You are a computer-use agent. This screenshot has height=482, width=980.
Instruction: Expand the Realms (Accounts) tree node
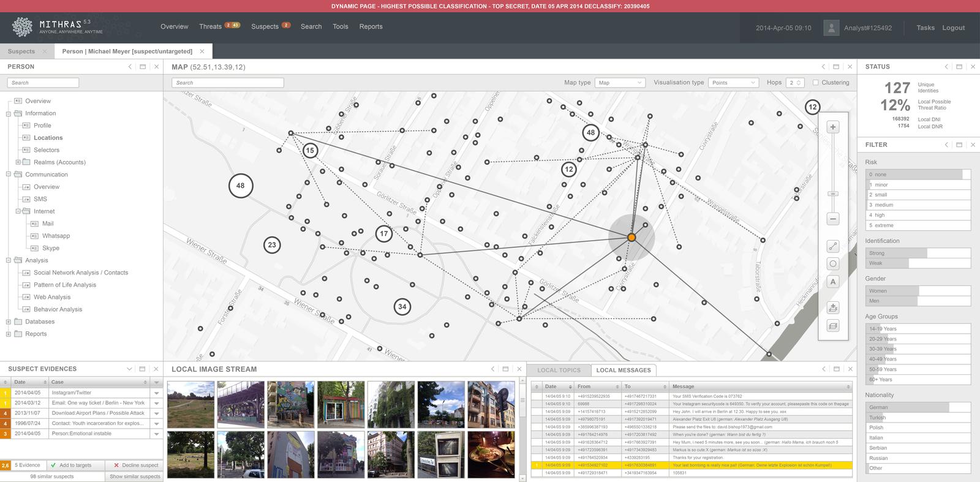18,162
